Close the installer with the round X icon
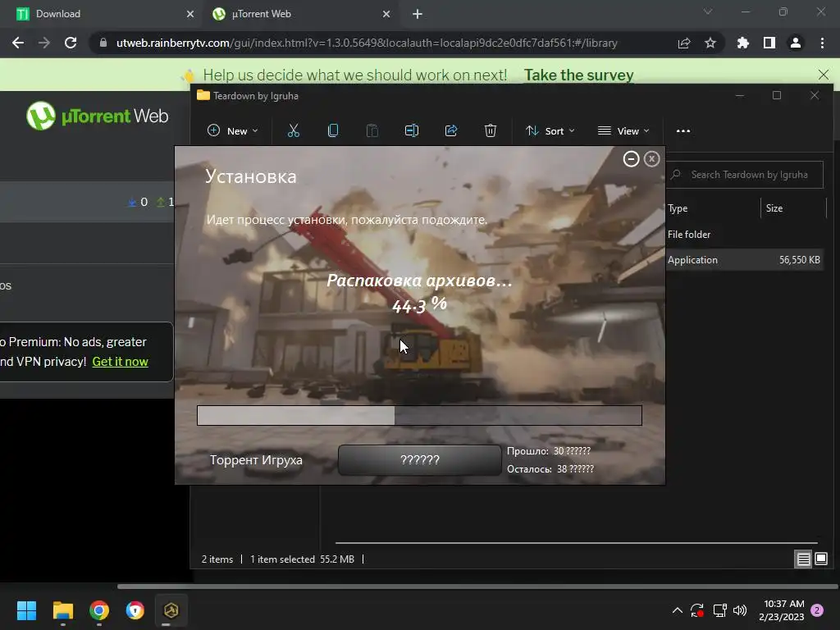 click(x=651, y=159)
